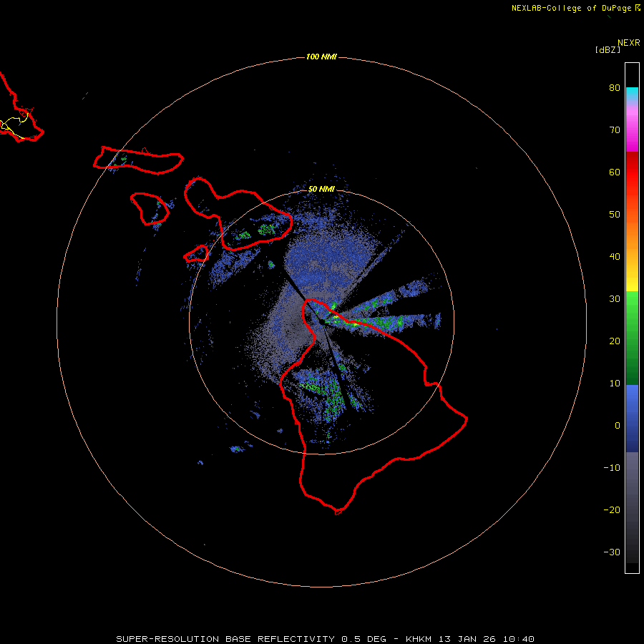Screen dimensions: 644x644
Task: Click the bright green segment of the color bar
Action: [x=632, y=308]
